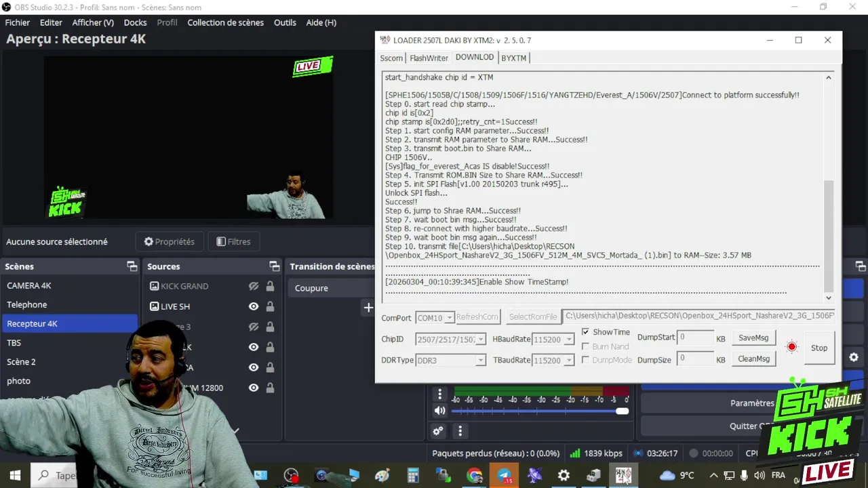868x488 pixels.
Task: Open the Docks menu
Action: [135, 22]
